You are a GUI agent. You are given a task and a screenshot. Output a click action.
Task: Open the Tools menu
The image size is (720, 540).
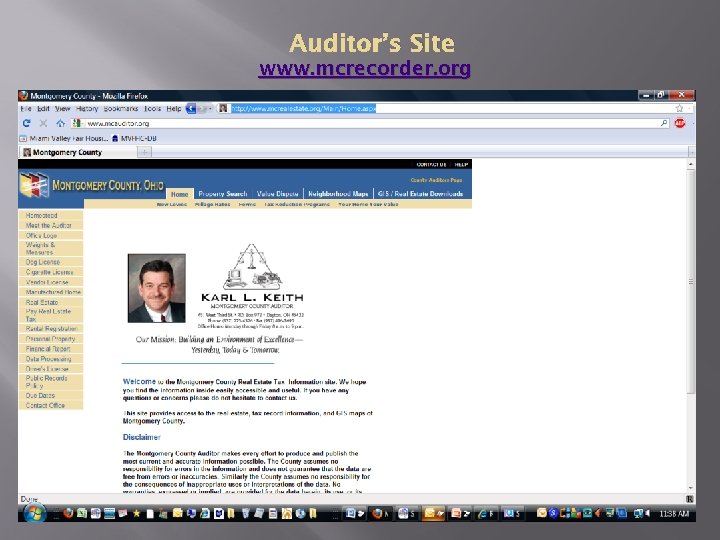point(152,109)
